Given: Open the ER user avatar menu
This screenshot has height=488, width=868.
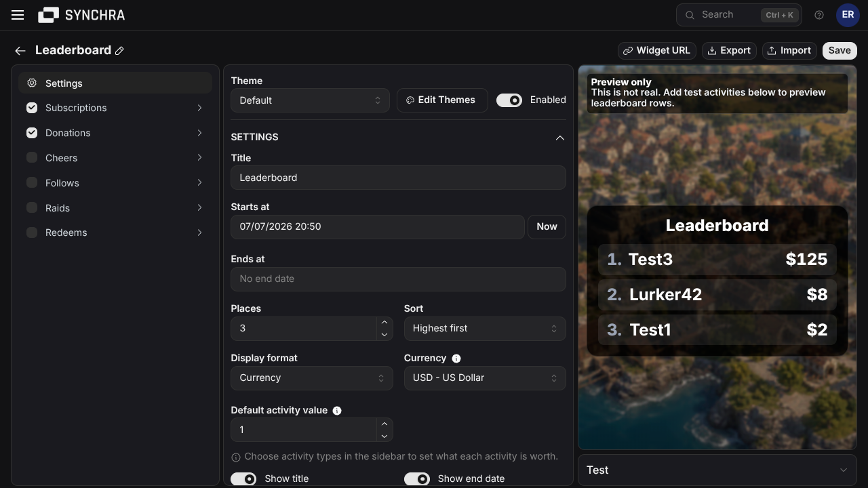Looking at the screenshot, I should point(848,15).
